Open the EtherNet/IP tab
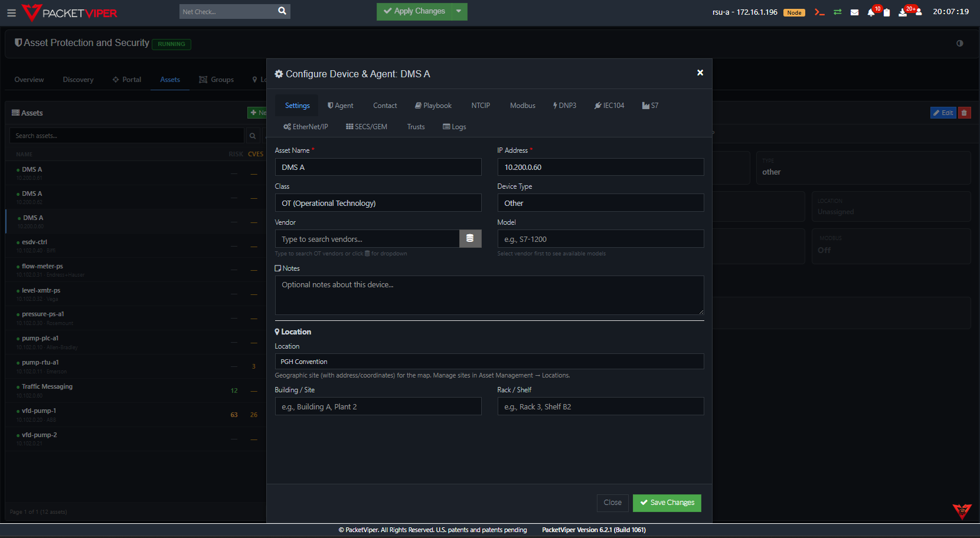The image size is (980, 538). click(x=306, y=127)
